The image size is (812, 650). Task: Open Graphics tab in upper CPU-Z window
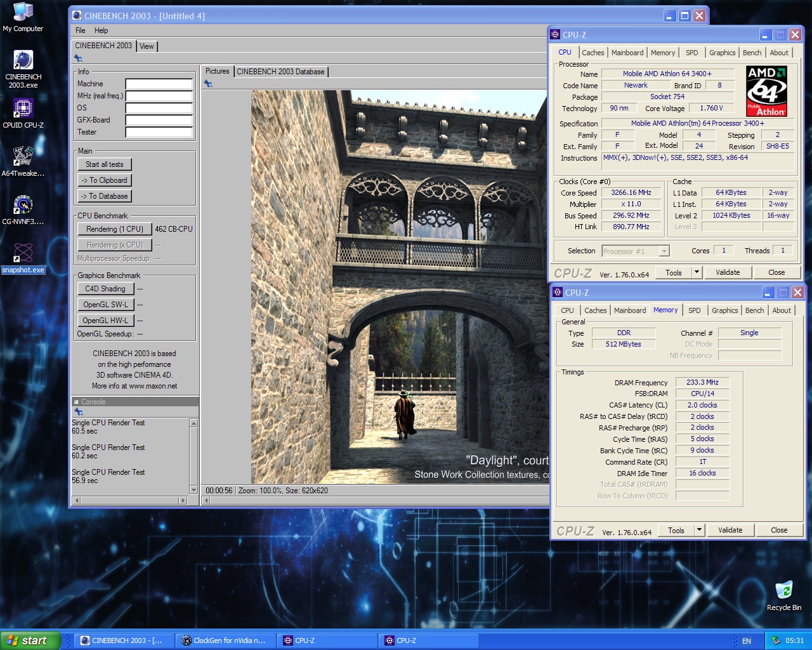point(723,53)
